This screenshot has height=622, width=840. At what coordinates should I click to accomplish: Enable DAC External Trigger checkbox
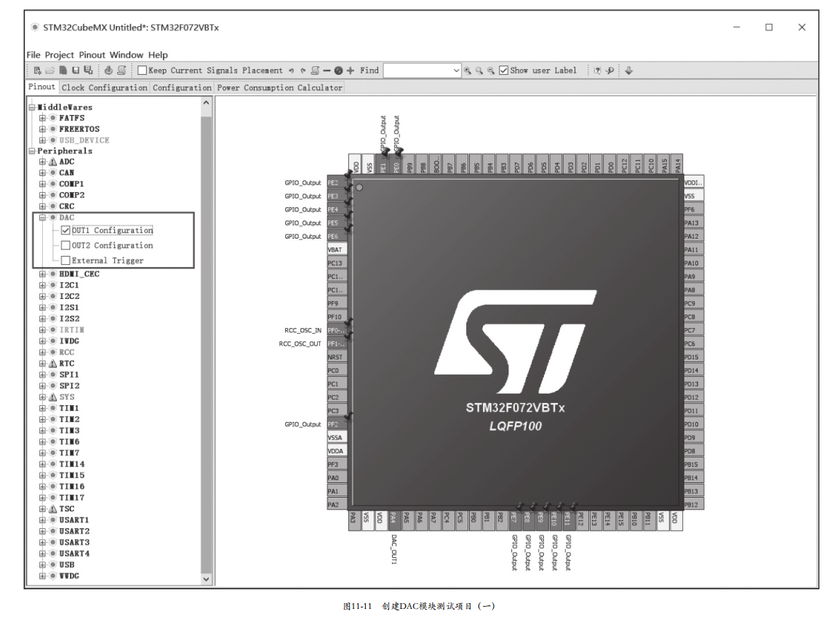(66, 260)
